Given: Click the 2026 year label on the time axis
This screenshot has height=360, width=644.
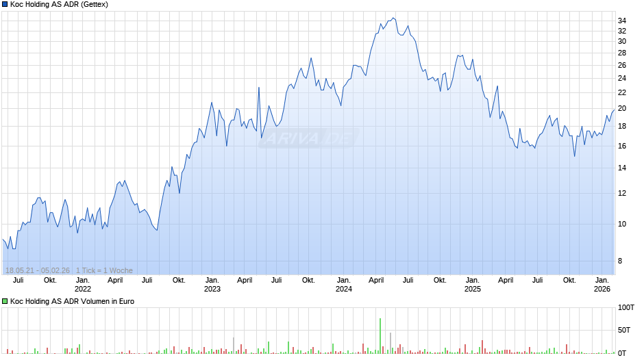Looking at the screenshot, I should (602, 289).
